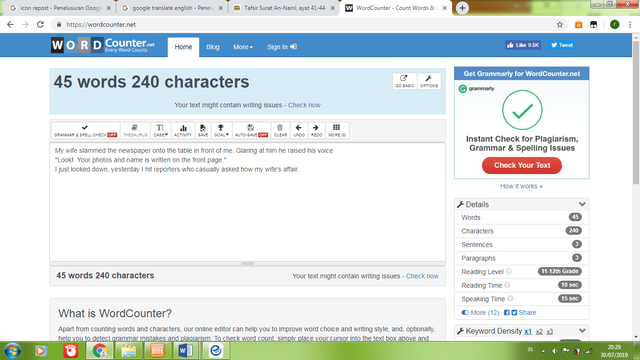Open the Windows Start menu

12,351
